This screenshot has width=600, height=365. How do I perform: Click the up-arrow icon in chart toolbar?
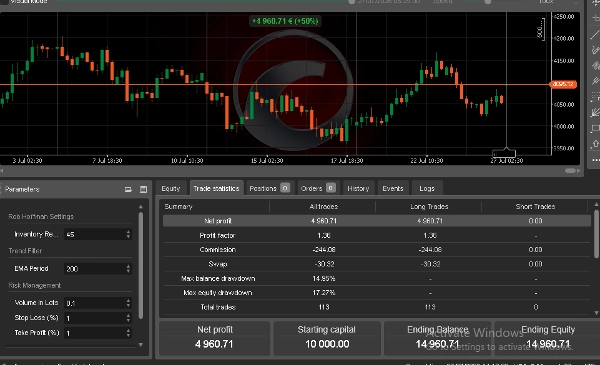pos(595,144)
